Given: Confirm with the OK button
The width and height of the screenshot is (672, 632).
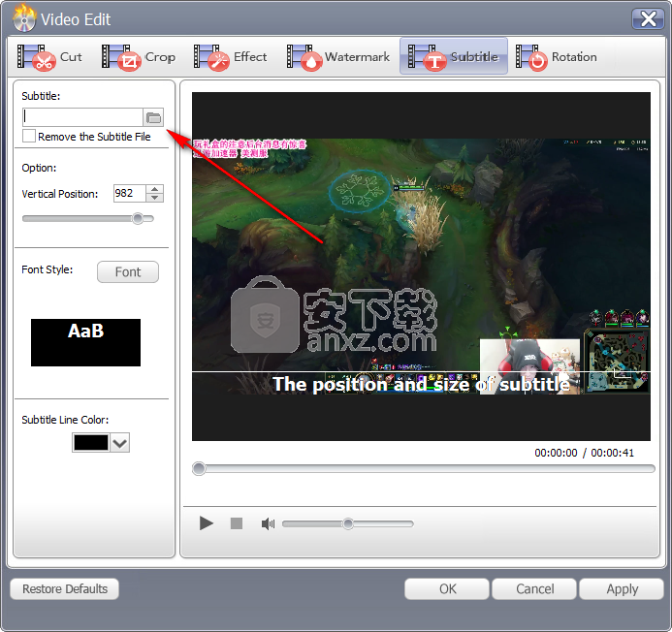Looking at the screenshot, I should [447, 589].
